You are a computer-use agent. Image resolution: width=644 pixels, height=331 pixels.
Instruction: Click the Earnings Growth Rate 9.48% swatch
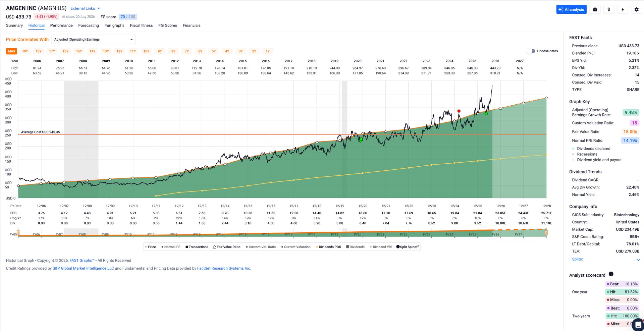(x=631, y=113)
